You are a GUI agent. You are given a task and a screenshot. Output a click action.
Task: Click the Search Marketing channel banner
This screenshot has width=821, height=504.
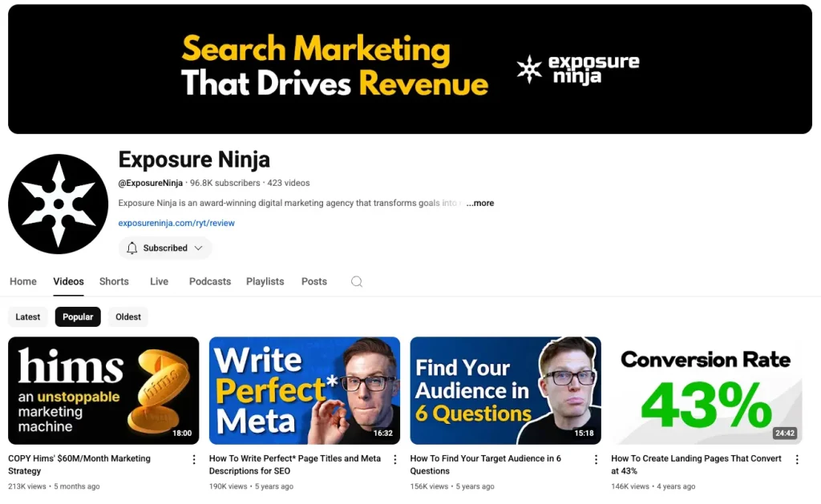(410, 69)
